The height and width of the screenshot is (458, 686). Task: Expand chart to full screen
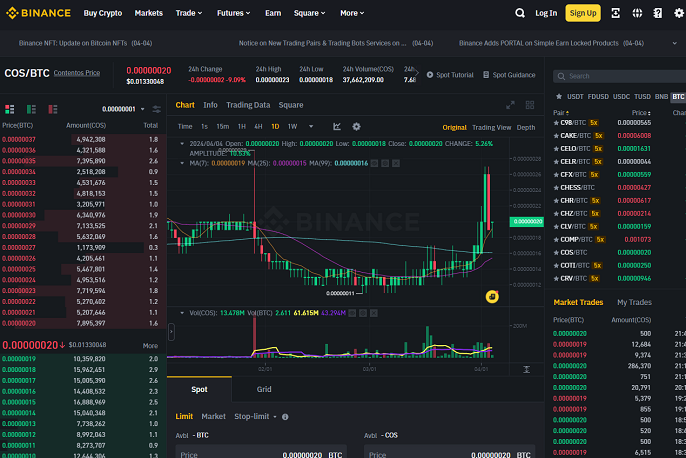[510, 105]
